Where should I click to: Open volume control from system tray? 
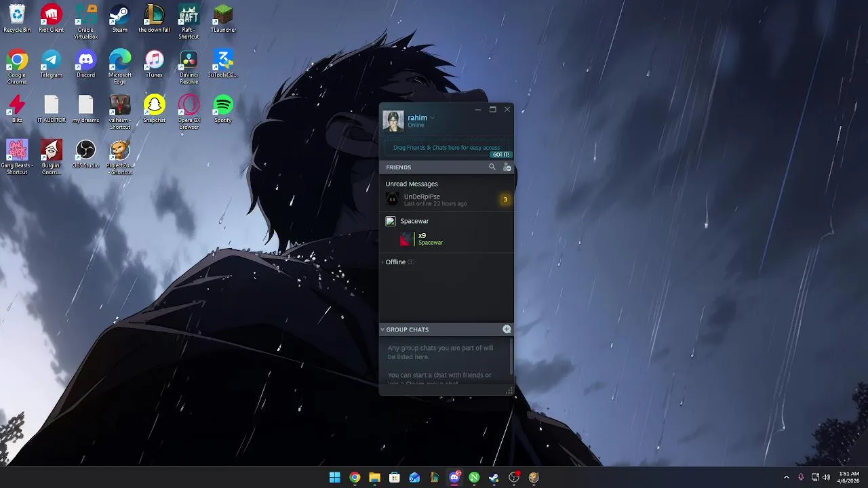(826, 477)
